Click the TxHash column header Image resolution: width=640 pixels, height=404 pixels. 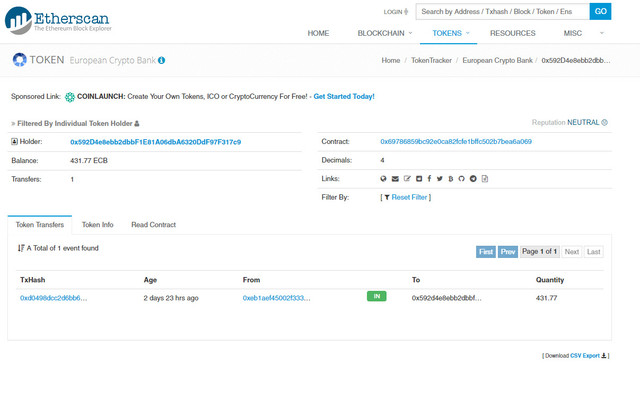[x=33, y=280]
